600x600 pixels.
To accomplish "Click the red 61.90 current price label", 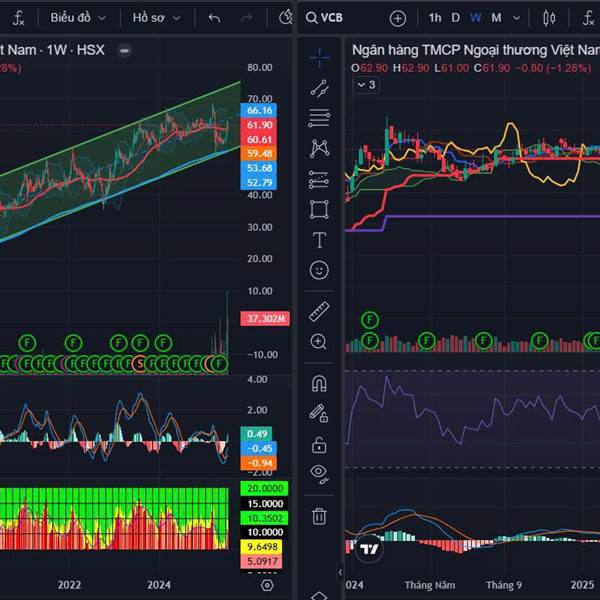I will [259, 125].
